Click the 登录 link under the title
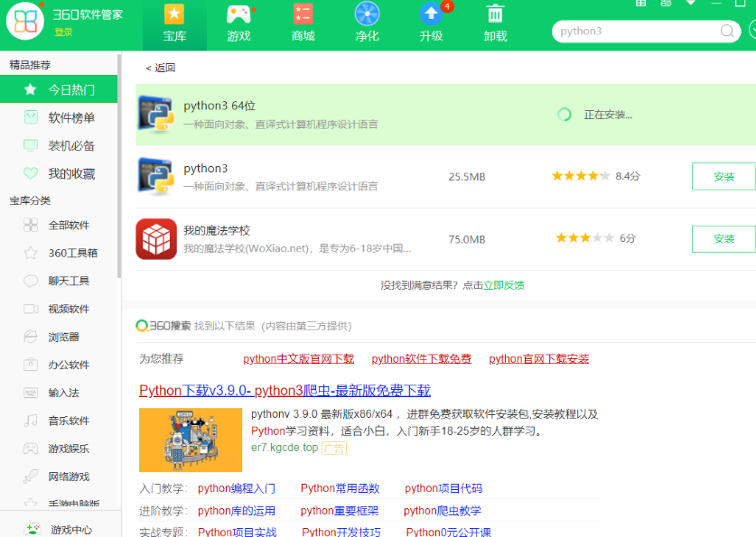 pyautogui.click(x=63, y=32)
